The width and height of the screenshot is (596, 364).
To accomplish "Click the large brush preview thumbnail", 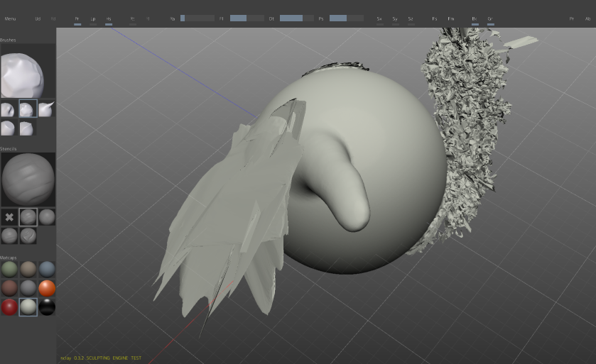I will click(28, 71).
